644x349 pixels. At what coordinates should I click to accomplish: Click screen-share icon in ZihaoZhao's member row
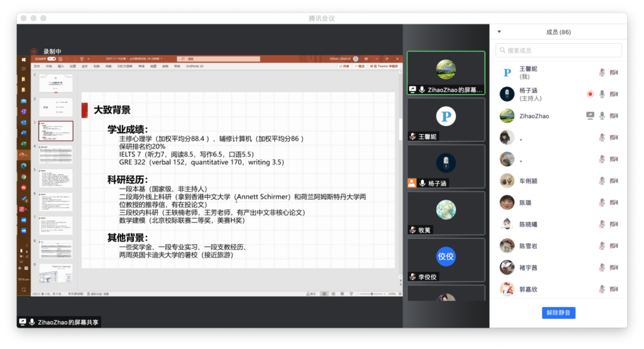tap(590, 116)
